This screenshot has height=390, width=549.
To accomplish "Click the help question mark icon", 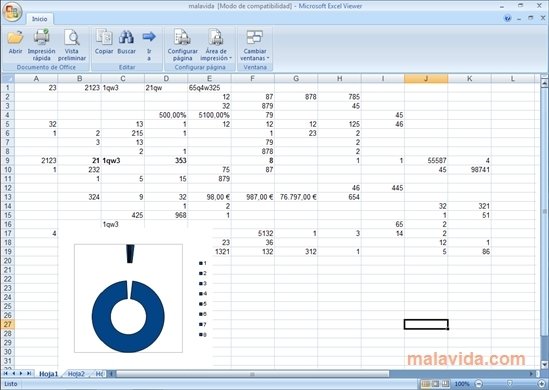I will coord(507,18).
